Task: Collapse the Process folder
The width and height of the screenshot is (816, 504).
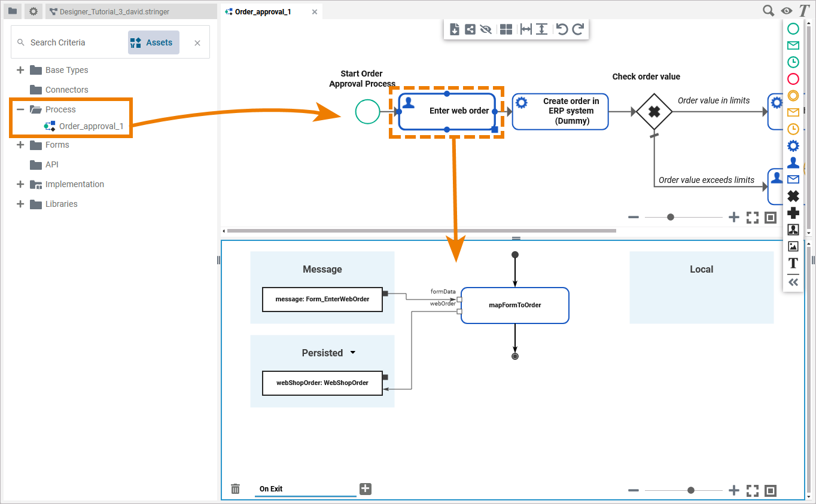Action: (20, 109)
